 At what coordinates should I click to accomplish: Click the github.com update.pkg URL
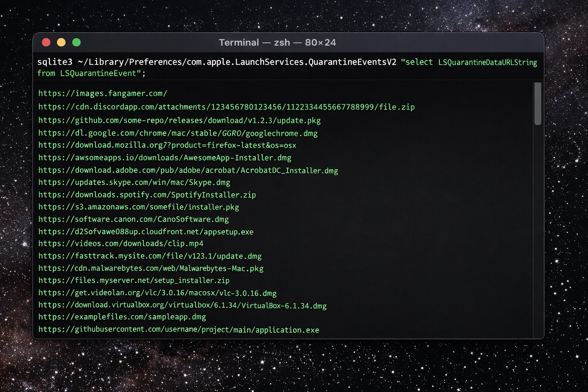click(x=179, y=121)
